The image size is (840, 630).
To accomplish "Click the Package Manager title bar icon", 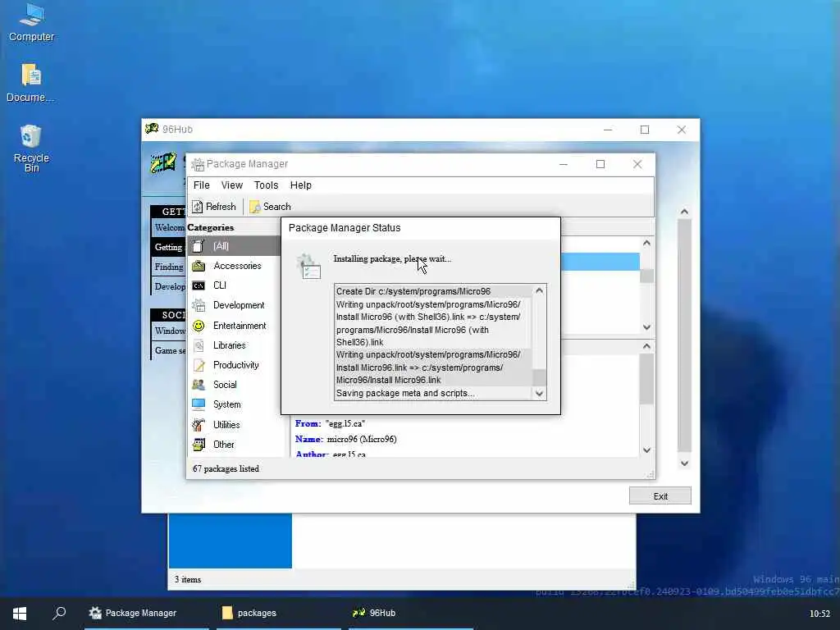I will (198, 164).
